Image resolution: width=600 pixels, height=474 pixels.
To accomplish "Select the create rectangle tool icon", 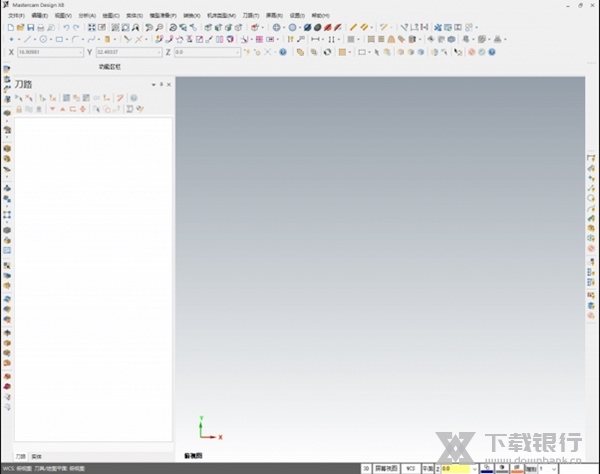I will tap(60, 39).
